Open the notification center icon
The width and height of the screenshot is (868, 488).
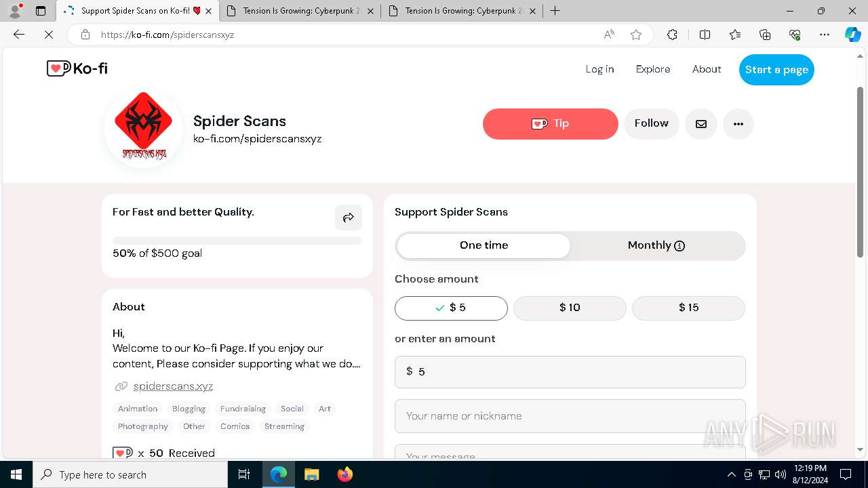(x=846, y=474)
